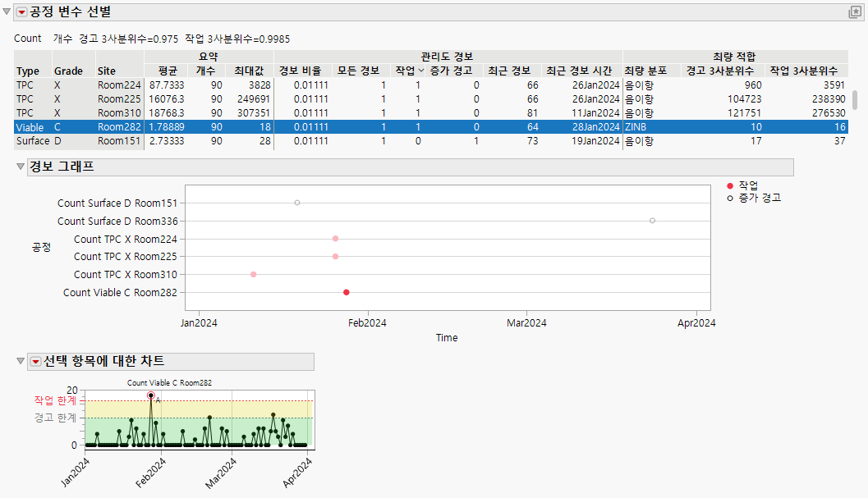
Task: Click the 공정 axis label
Action: click(x=42, y=247)
